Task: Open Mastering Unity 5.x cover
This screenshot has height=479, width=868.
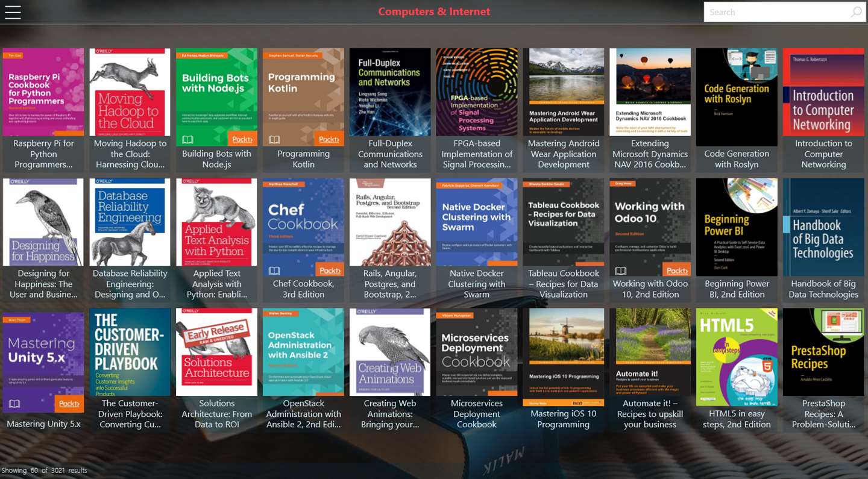Action: point(43,361)
